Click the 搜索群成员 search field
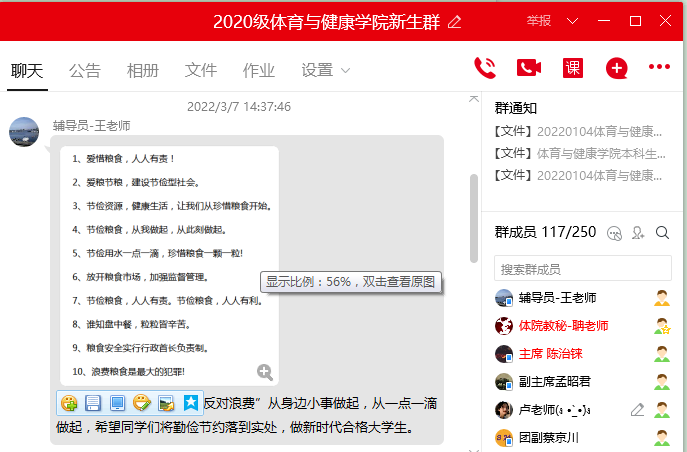 (x=582, y=269)
